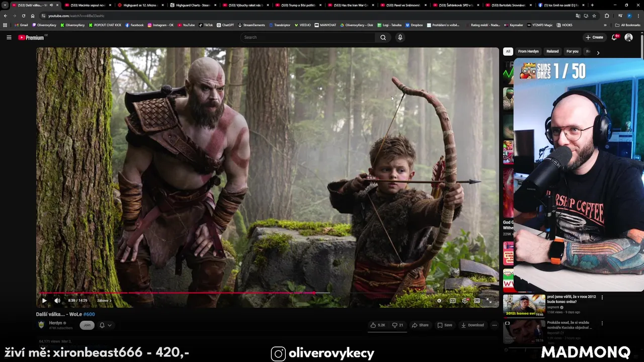The width and height of the screenshot is (644, 362).
Task: Select the From Herdyn filter chip
Action: tap(528, 51)
